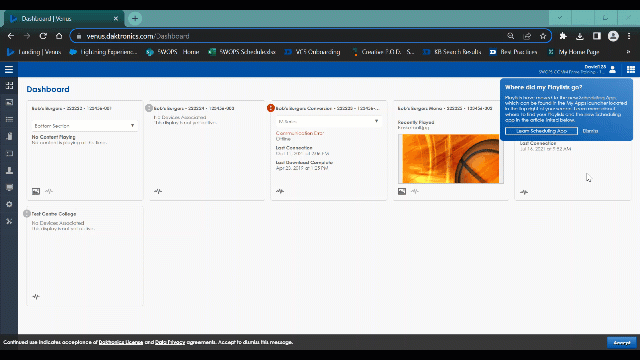
Task: Open a new browser tab
Action: click(x=135, y=18)
